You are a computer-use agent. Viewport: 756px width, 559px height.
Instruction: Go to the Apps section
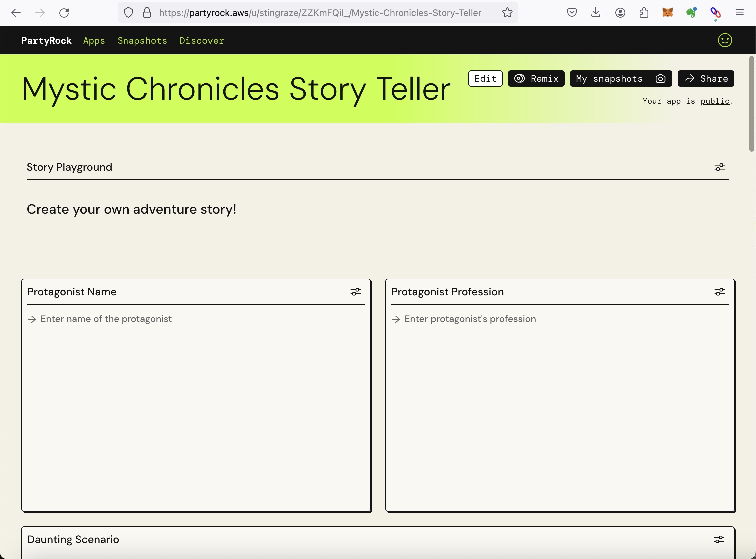tap(94, 40)
